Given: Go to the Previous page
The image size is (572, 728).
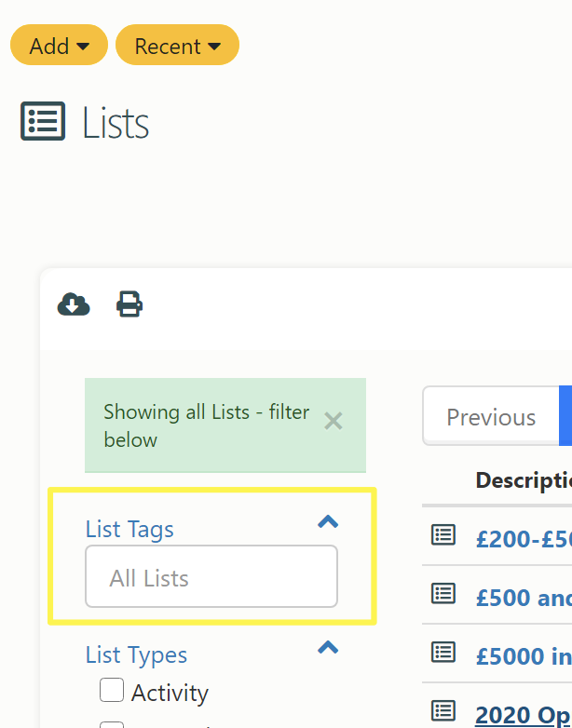Looking at the screenshot, I should click(491, 416).
